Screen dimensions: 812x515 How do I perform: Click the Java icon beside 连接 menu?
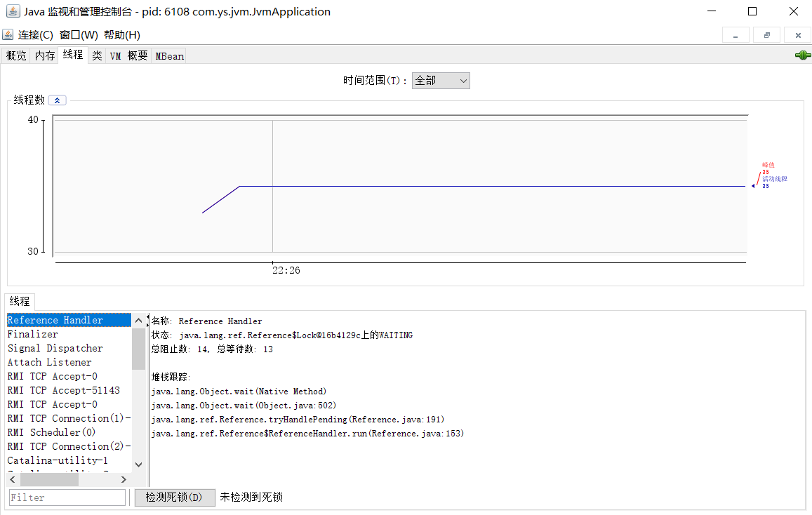8,34
